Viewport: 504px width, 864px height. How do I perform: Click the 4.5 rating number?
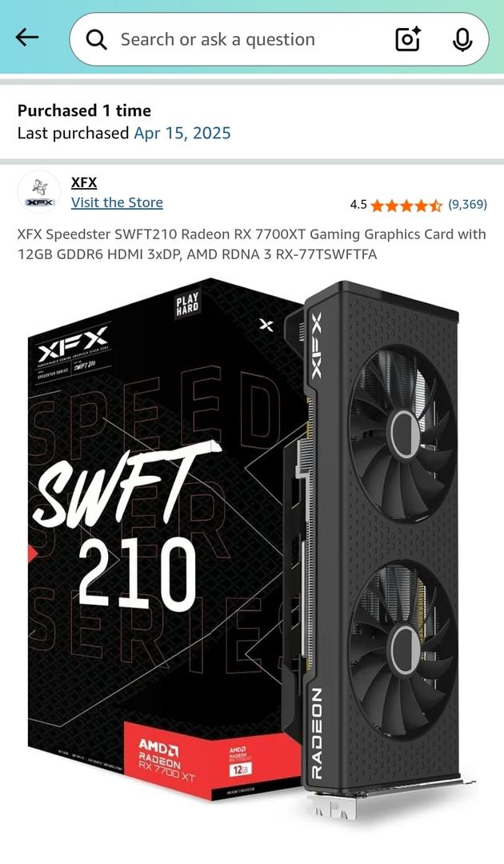[358, 205]
